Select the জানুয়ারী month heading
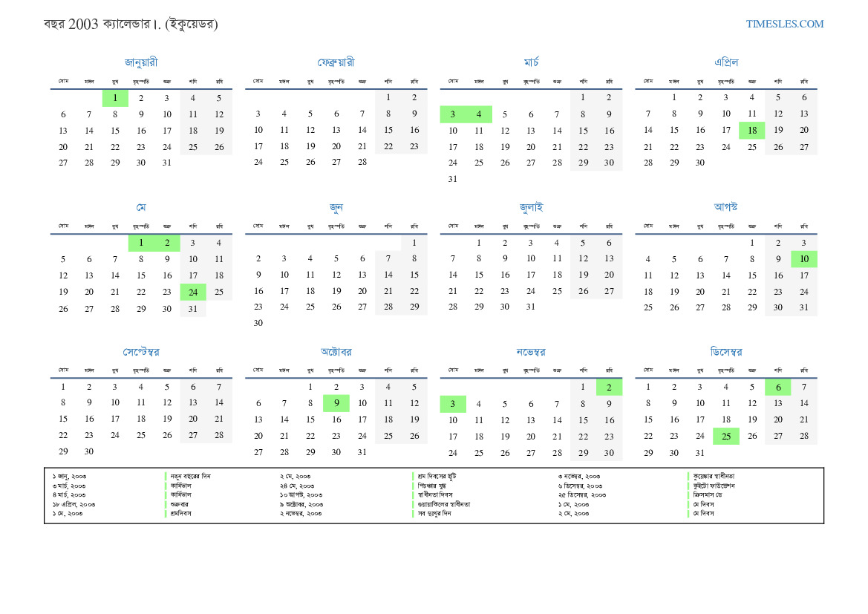 (141, 62)
